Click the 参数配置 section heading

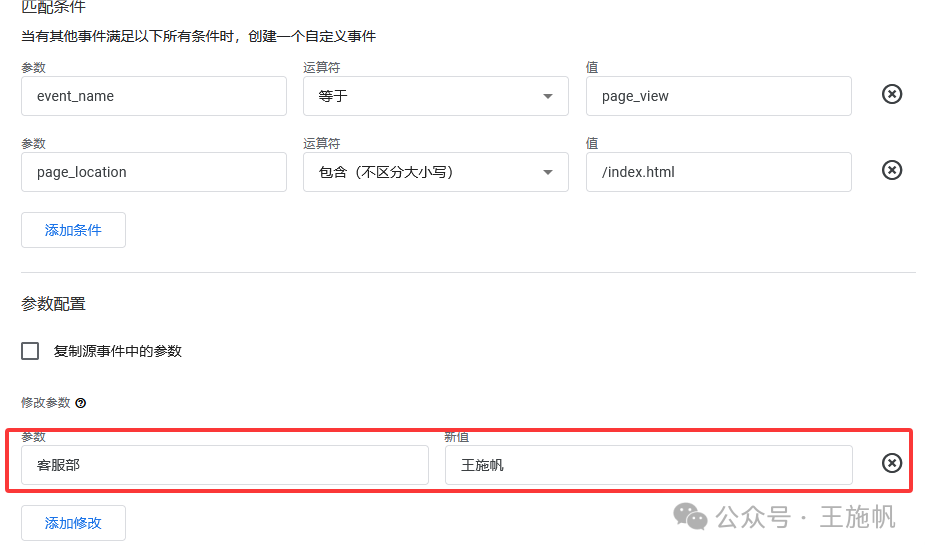coord(54,304)
